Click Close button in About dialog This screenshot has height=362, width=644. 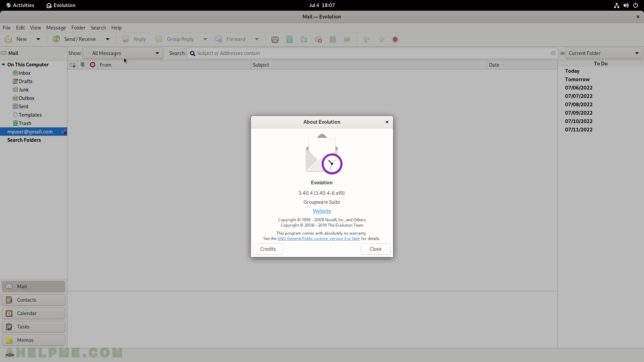pyautogui.click(x=376, y=249)
